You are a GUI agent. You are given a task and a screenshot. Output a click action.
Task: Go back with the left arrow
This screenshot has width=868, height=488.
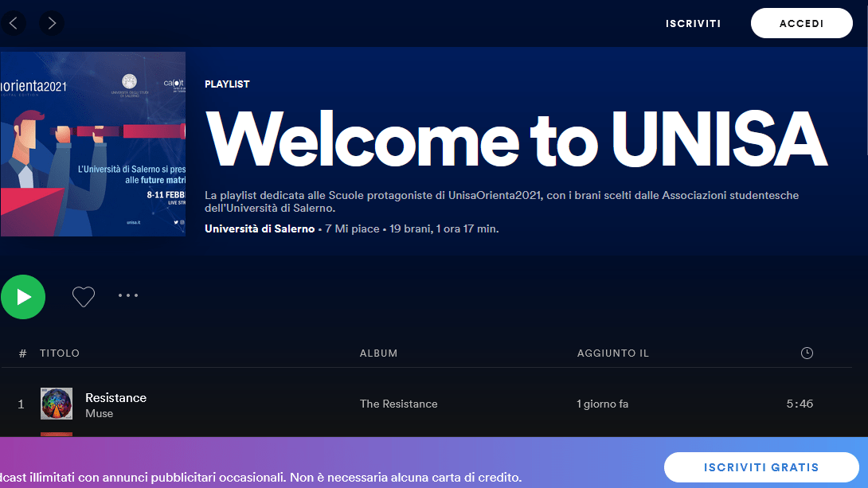tap(13, 23)
